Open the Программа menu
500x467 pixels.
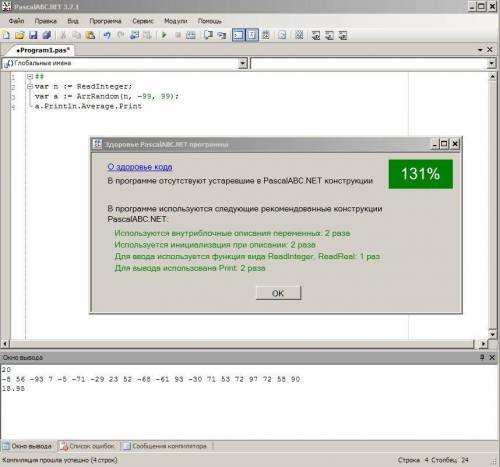coord(105,21)
